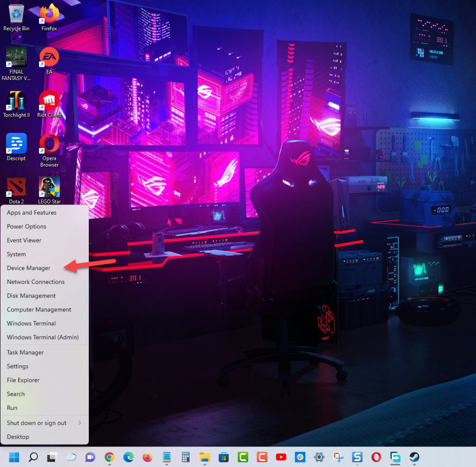Open the purple Chat icon on taskbar
Screen dimensions: 476x467
(90, 457)
